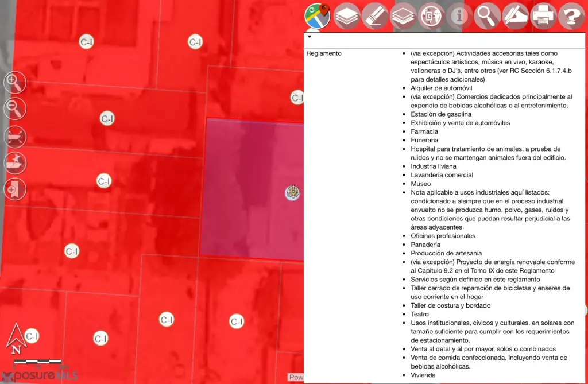Activate the information identify tool
588x384 pixels.
(459, 16)
